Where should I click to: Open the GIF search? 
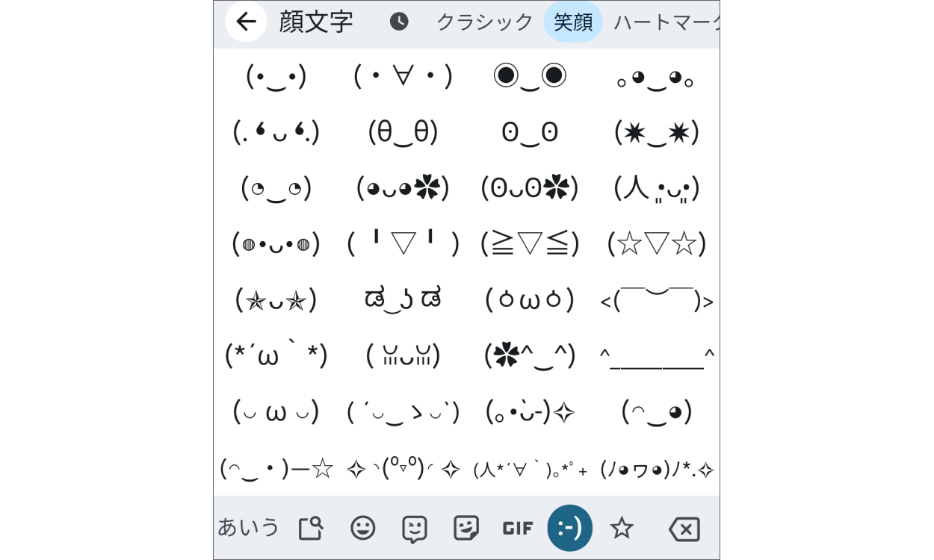point(517,528)
